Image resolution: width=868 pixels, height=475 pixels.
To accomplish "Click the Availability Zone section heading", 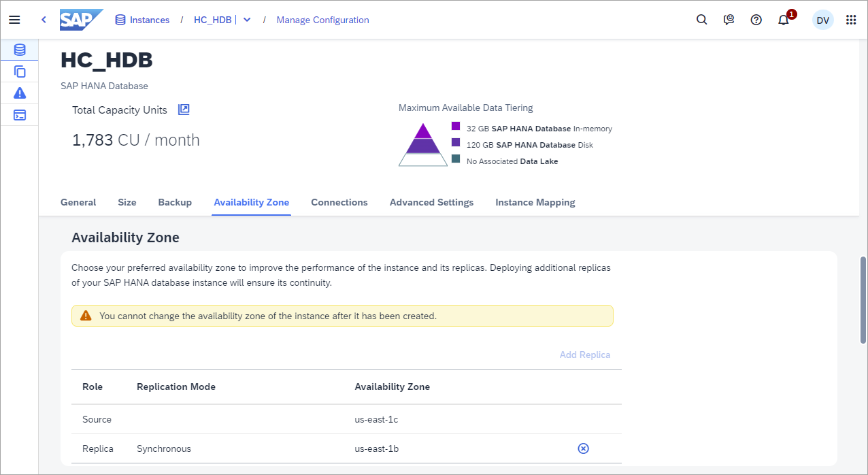I will click(126, 237).
